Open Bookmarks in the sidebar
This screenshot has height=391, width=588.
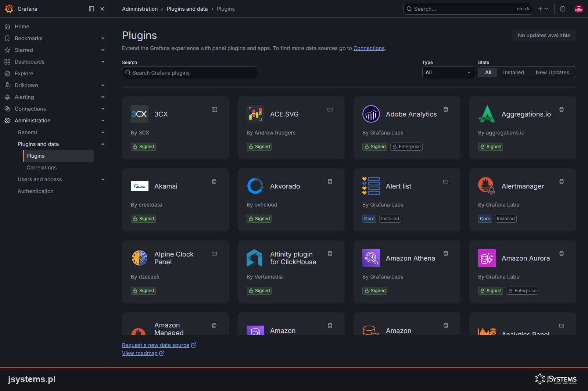pos(29,38)
